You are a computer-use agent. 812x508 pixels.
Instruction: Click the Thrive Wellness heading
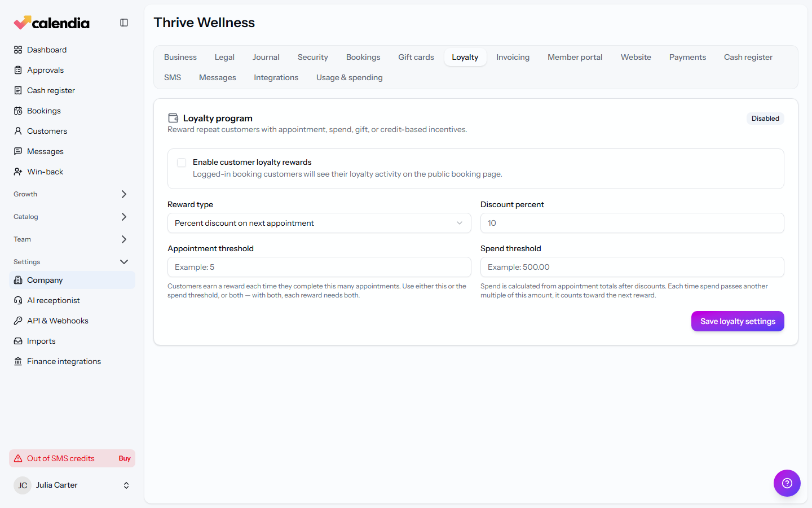pyautogui.click(x=204, y=23)
